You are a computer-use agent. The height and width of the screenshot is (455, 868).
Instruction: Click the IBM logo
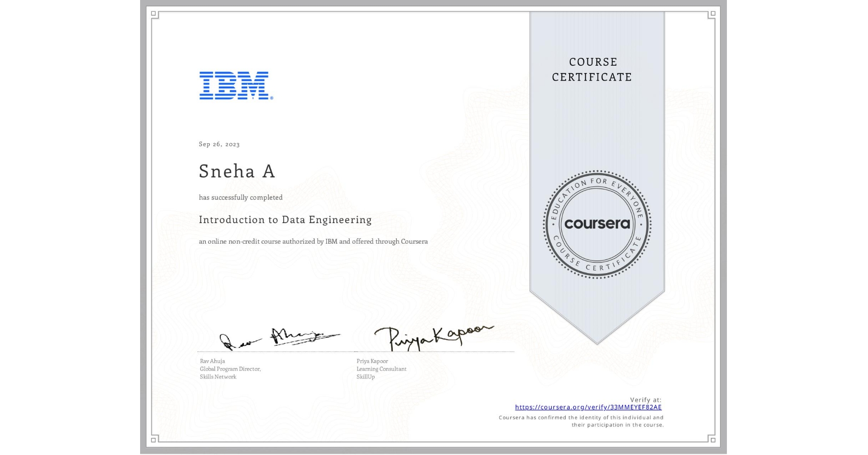[234, 86]
